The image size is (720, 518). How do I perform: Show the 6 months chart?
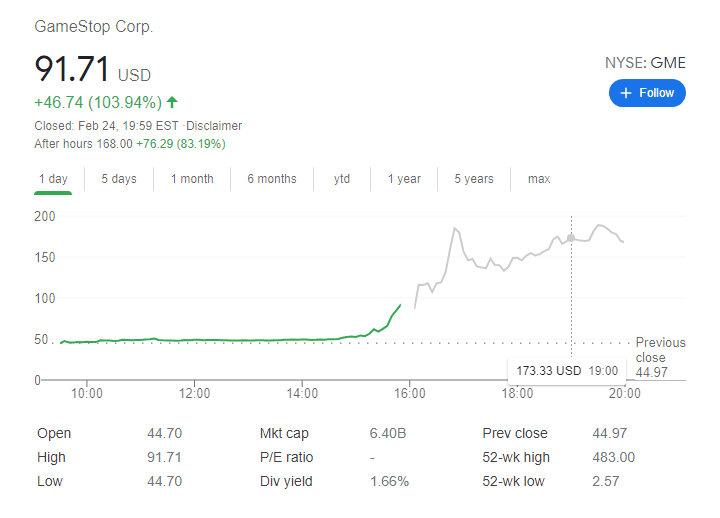271,179
